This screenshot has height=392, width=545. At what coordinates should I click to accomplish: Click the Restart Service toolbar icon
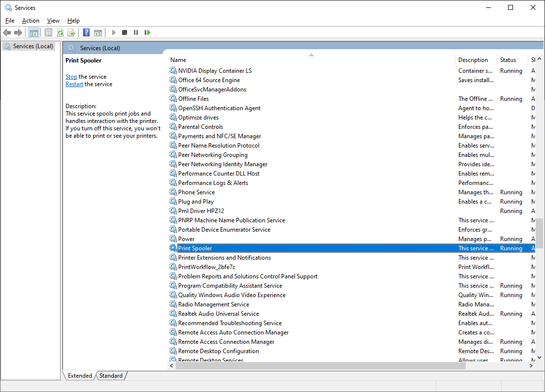[147, 32]
